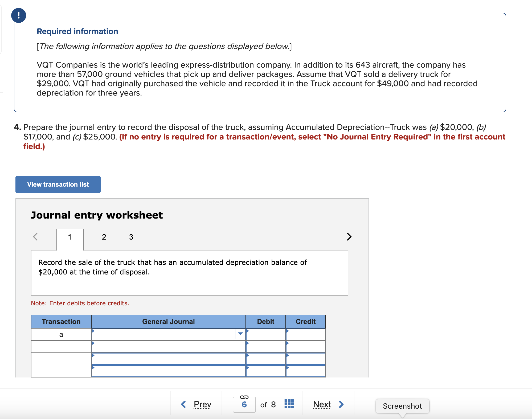Screen dimensions: 532x419
Task: Open the question map grid icon
Action: (x=289, y=404)
